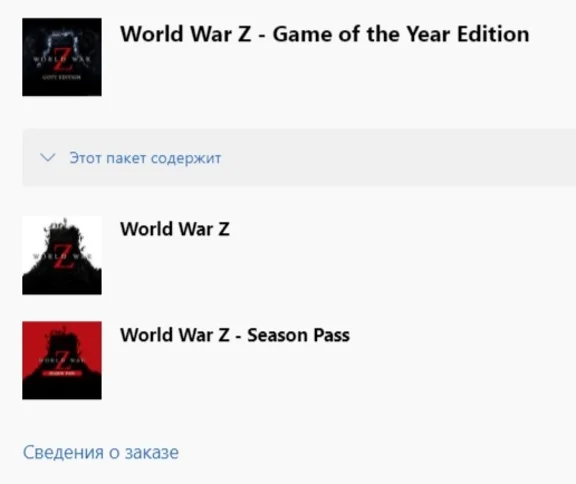Click the red Season Pass cover icon
Image resolution: width=576 pixels, height=484 pixels.
coord(62,360)
